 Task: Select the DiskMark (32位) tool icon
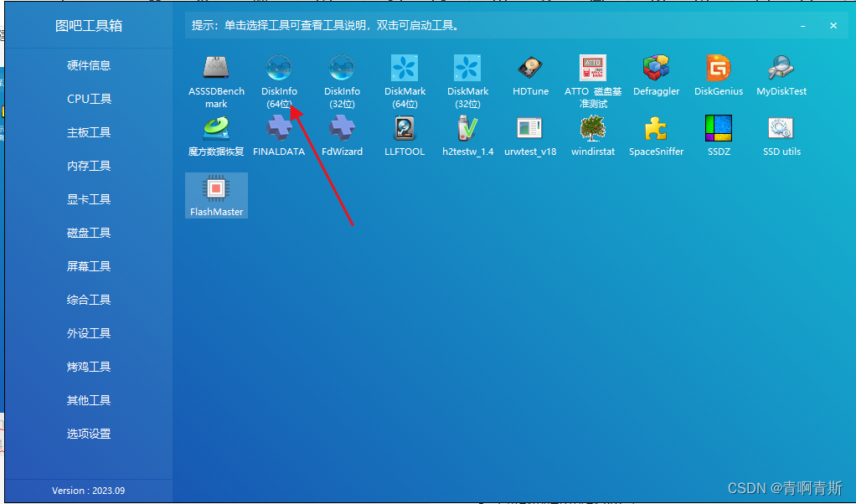(x=467, y=68)
